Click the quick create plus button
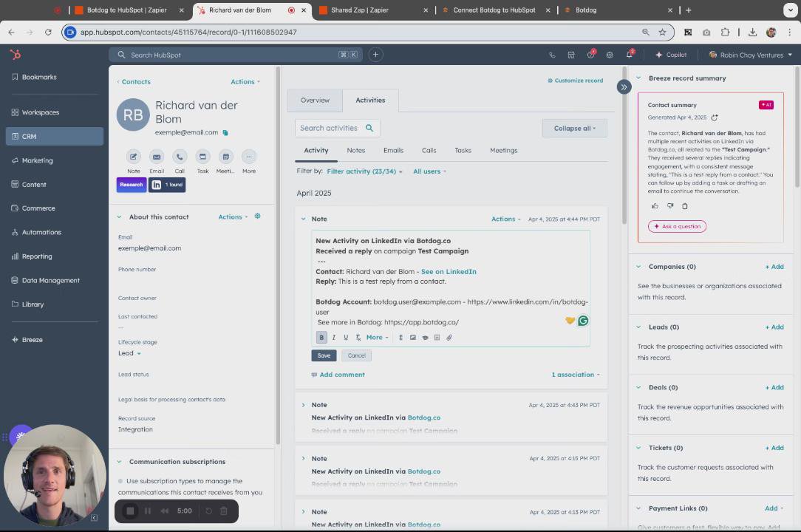This screenshot has height=532, width=801. click(375, 55)
